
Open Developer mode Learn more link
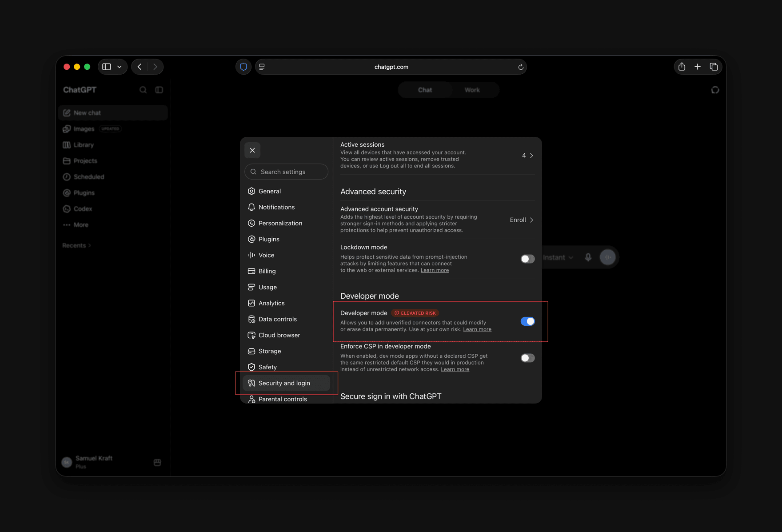point(477,329)
